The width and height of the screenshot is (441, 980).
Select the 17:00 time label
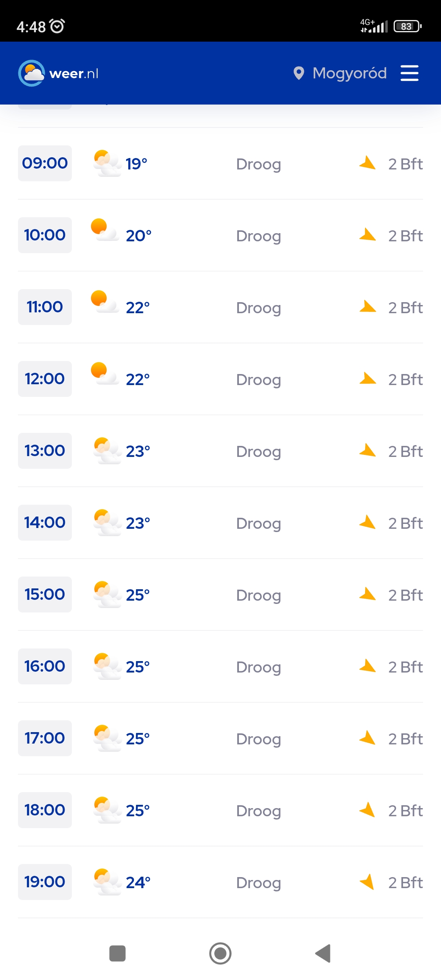(45, 738)
